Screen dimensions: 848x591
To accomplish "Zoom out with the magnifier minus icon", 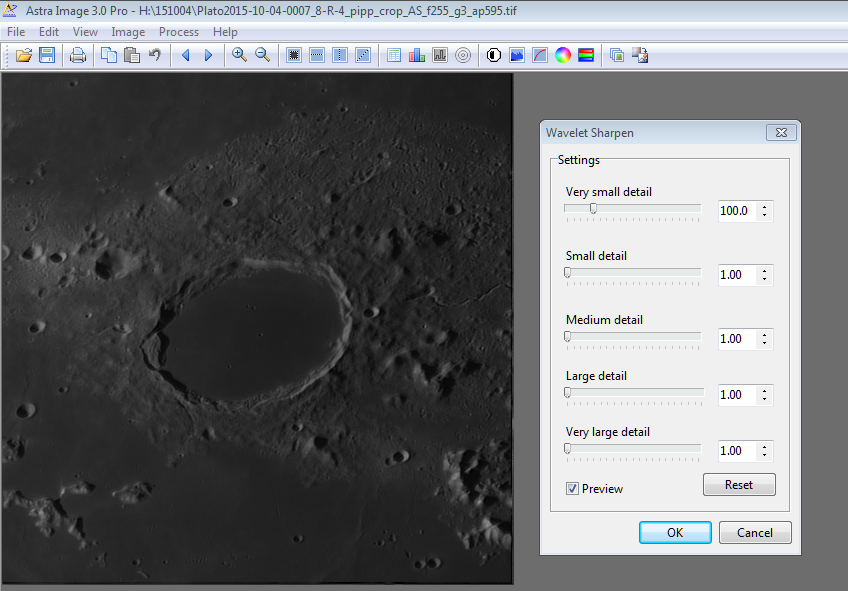I will (x=262, y=55).
